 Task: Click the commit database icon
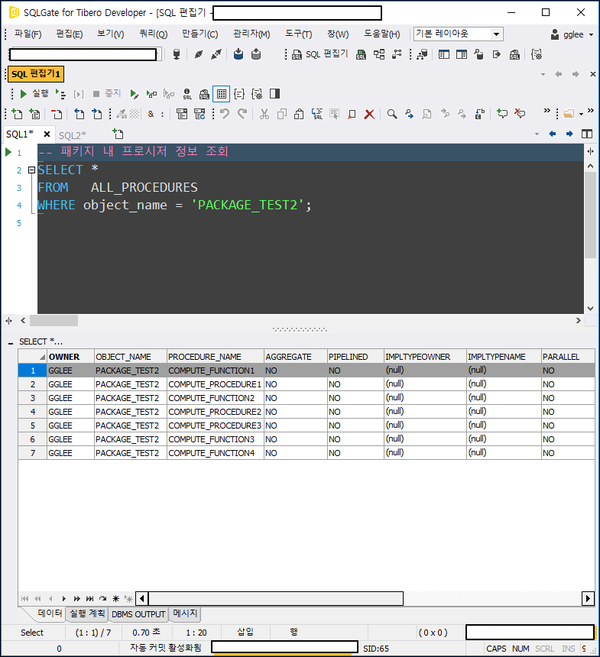point(238,54)
